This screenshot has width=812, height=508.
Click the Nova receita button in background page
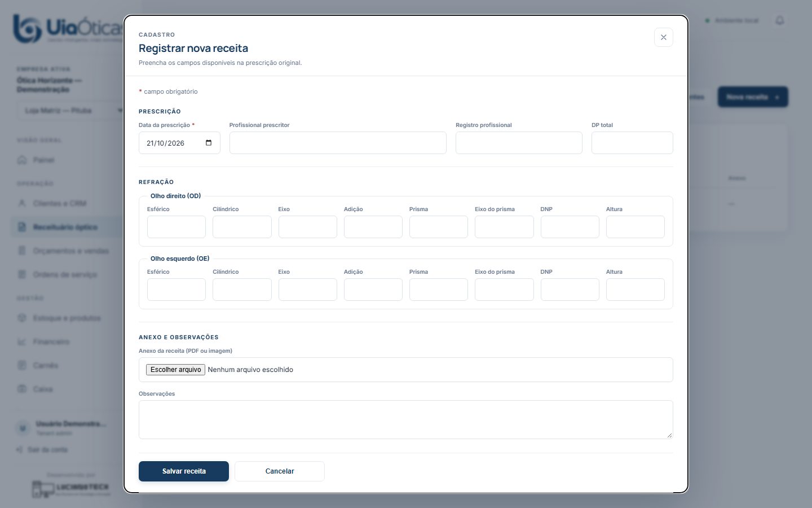click(753, 97)
